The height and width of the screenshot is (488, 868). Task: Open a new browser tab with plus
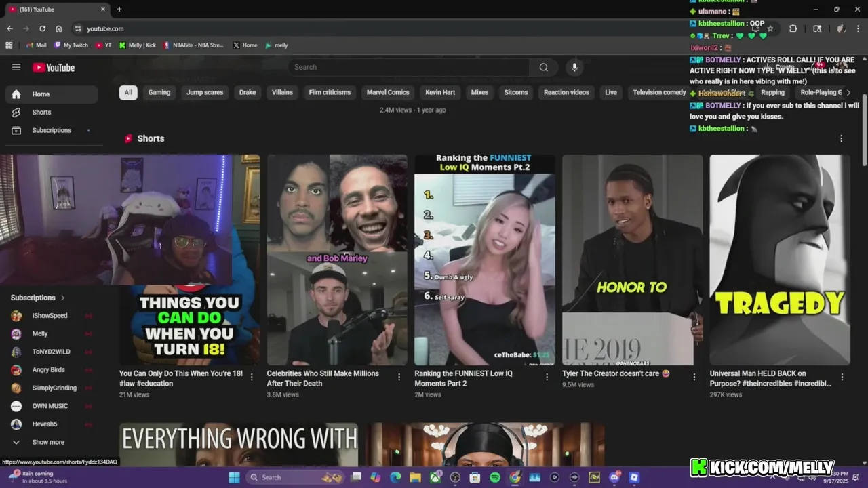[x=119, y=9]
